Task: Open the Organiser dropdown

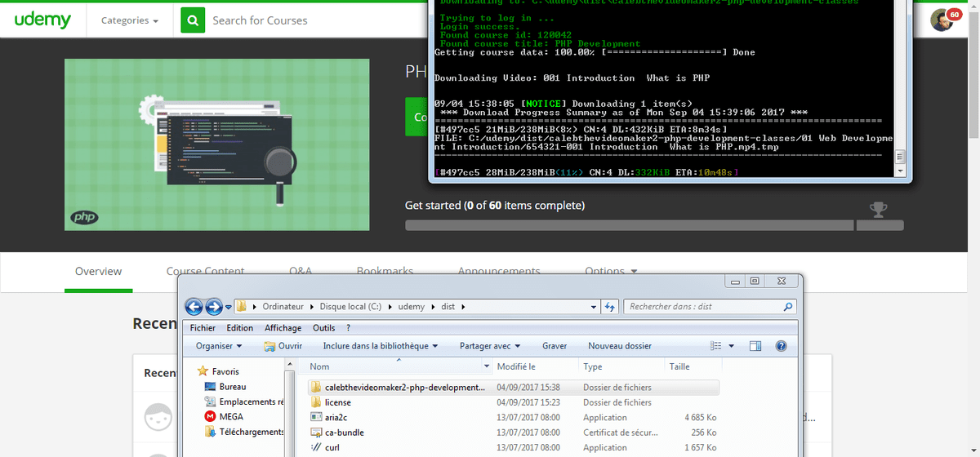Action: click(x=219, y=346)
